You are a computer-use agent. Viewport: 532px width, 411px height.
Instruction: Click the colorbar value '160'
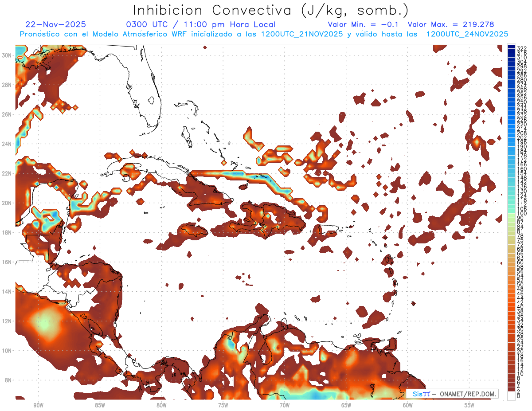pos(522,169)
